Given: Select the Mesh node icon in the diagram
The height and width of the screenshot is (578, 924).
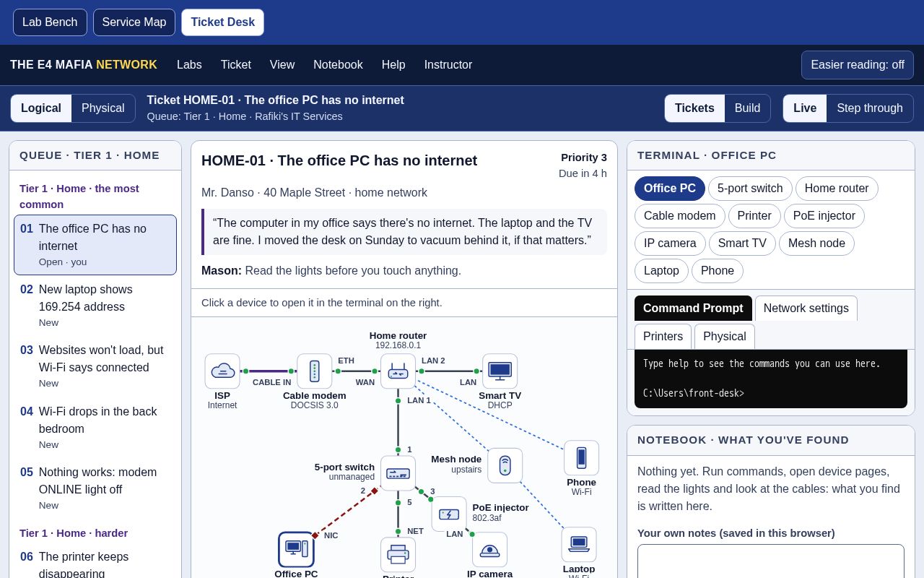Looking at the screenshot, I should pyautogui.click(x=505, y=465).
